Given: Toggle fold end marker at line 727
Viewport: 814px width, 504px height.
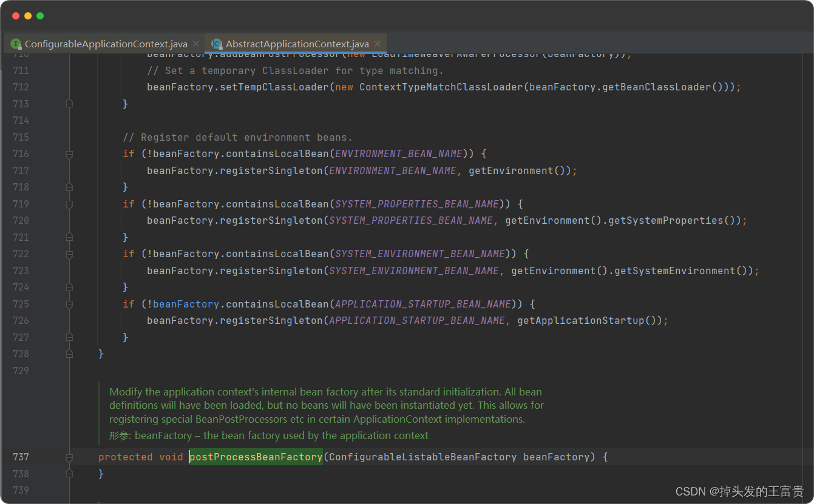Looking at the screenshot, I should tap(69, 338).
